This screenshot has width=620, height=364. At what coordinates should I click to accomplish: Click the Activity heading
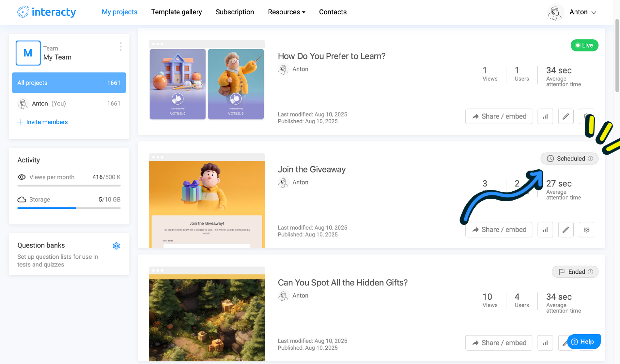tap(29, 160)
